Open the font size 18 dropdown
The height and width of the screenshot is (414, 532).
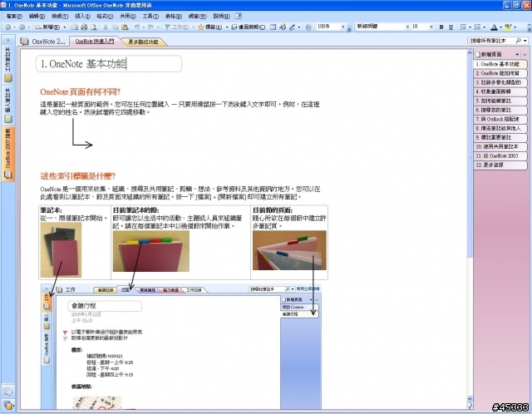click(x=431, y=27)
